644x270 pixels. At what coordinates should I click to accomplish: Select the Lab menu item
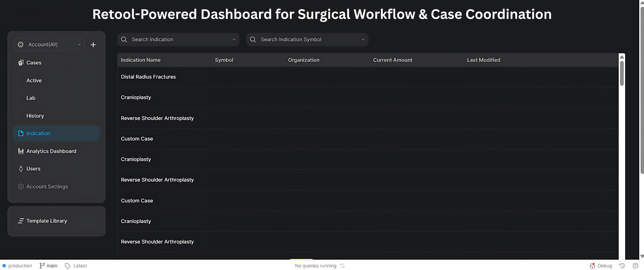pos(31,98)
